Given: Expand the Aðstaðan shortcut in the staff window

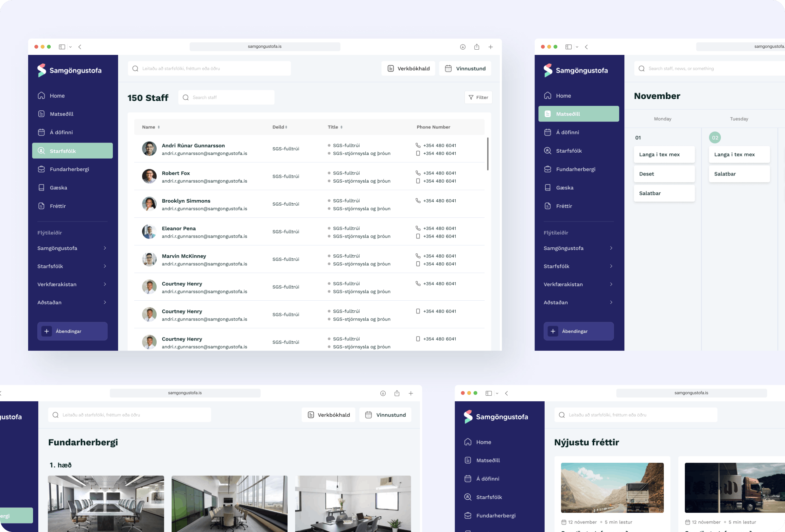Looking at the screenshot, I should pyautogui.click(x=105, y=303).
